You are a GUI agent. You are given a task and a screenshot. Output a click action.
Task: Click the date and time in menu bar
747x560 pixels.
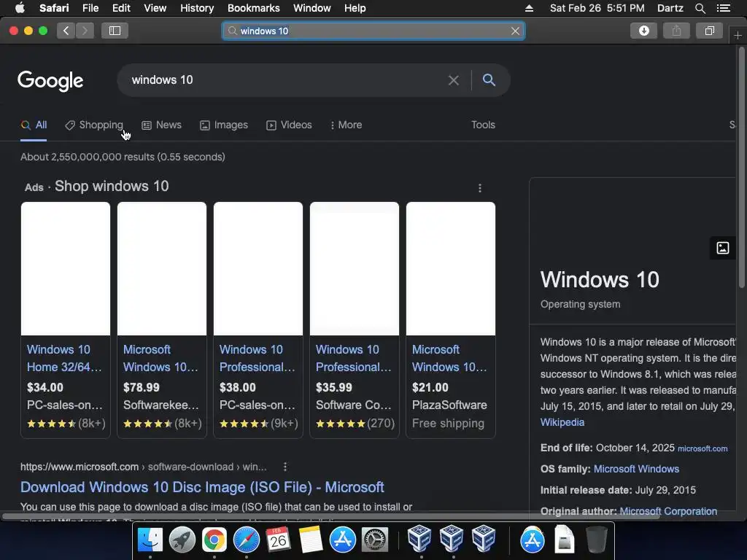pyautogui.click(x=597, y=8)
